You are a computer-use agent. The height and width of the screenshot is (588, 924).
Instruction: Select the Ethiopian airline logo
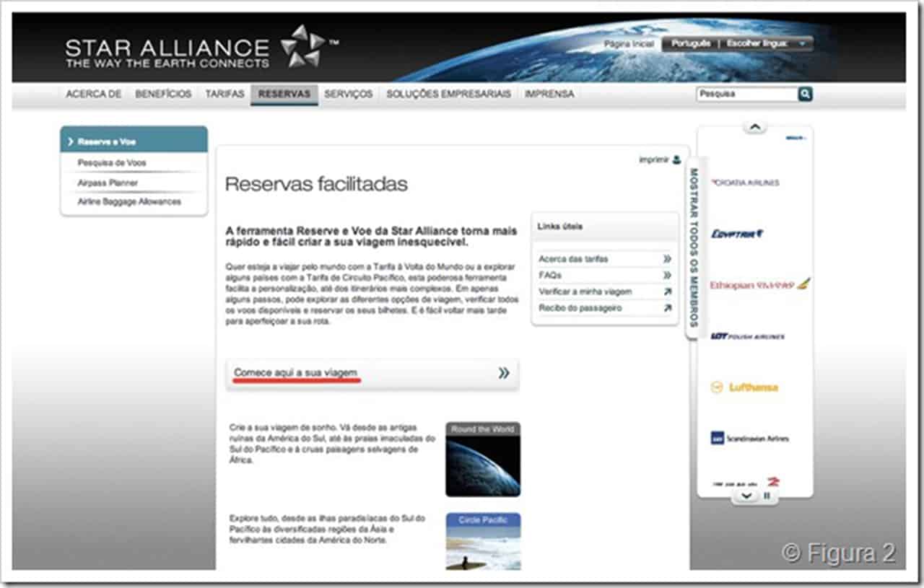tap(759, 284)
